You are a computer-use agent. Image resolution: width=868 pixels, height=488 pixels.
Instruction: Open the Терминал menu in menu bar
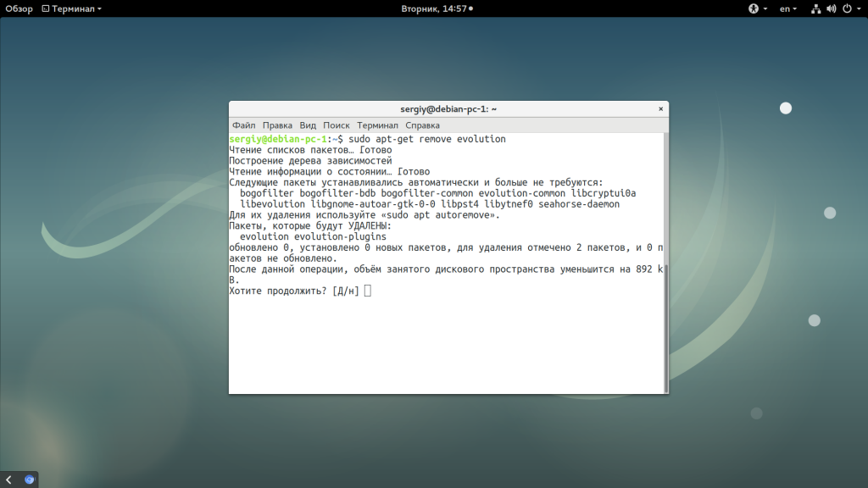pyautogui.click(x=377, y=125)
